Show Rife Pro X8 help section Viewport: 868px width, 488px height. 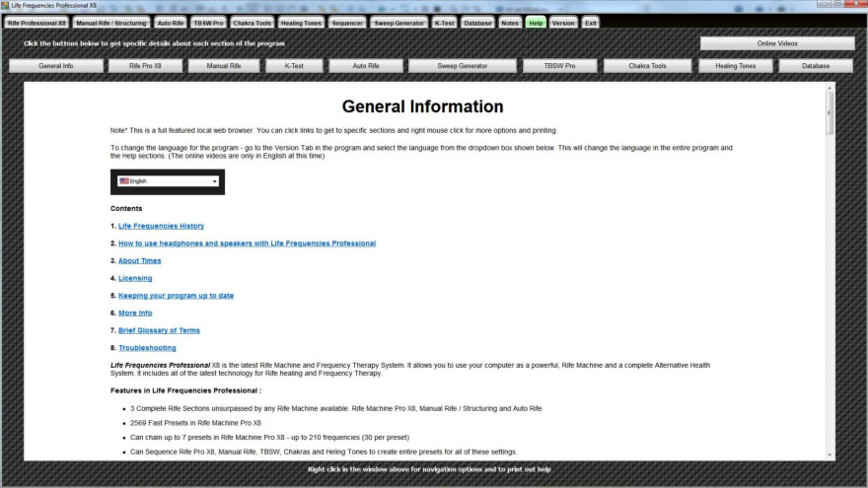click(x=145, y=66)
